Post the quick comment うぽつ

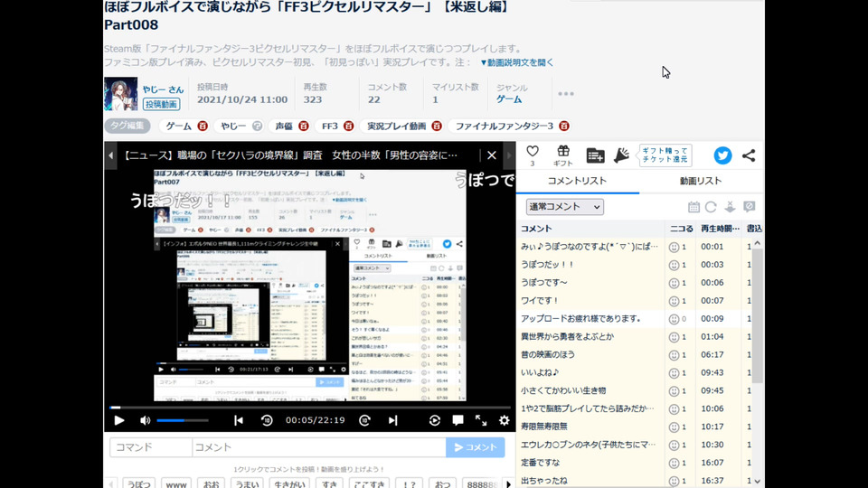coord(138,484)
